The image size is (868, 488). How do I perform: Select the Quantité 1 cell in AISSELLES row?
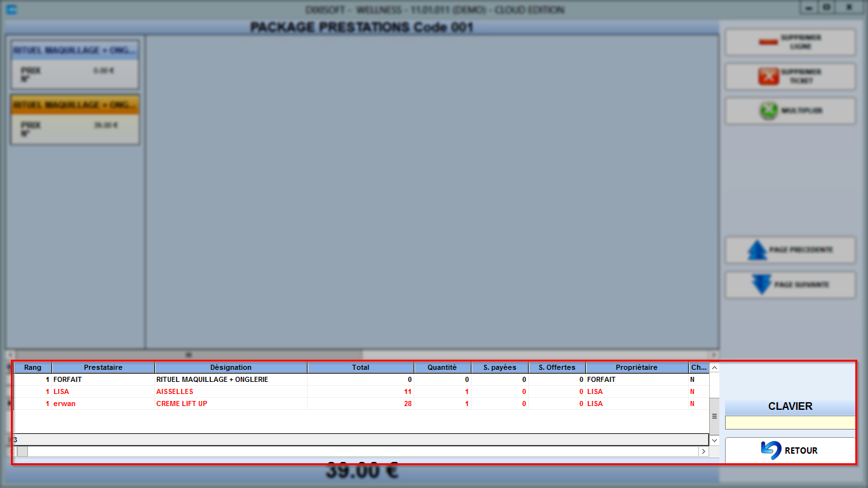(442, 391)
